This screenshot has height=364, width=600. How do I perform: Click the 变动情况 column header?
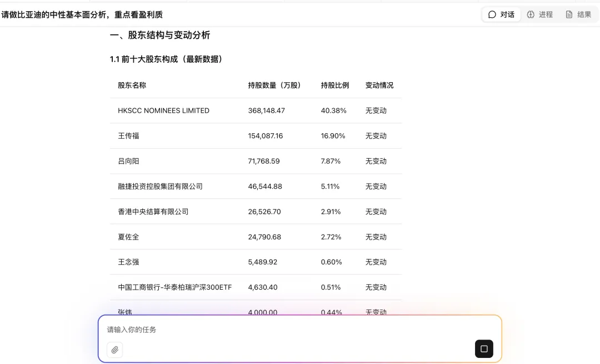coord(379,85)
